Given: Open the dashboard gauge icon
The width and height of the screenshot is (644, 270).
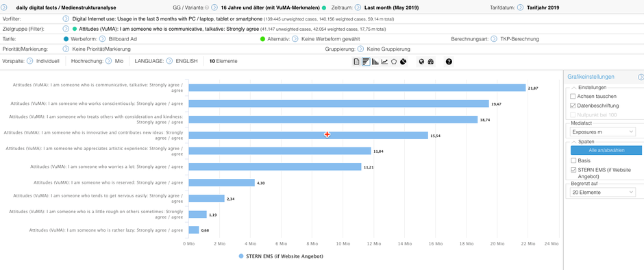Looking at the screenshot, I should click(x=430, y=62).
